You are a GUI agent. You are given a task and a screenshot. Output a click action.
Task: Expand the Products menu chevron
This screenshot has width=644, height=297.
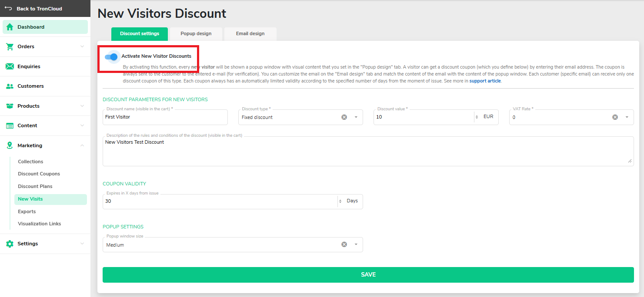coord(82,106)
